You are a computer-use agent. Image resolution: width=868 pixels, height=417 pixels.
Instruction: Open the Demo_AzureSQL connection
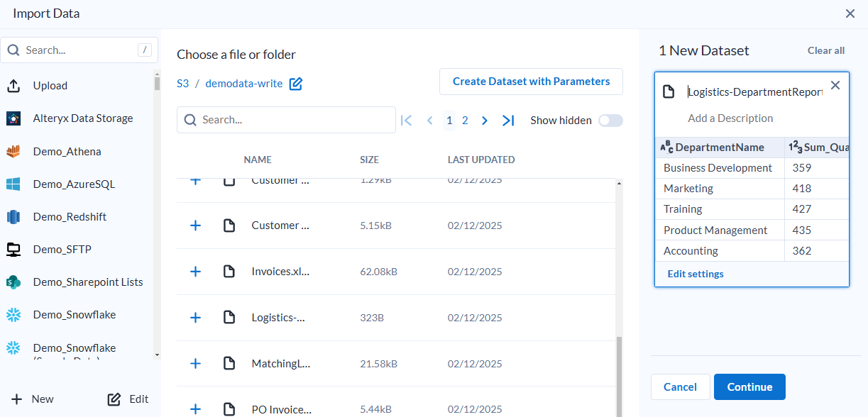point(73,184)
